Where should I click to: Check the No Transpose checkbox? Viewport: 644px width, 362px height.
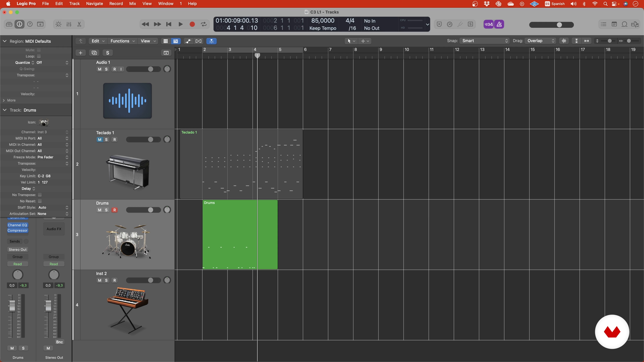tap(40, 195)
